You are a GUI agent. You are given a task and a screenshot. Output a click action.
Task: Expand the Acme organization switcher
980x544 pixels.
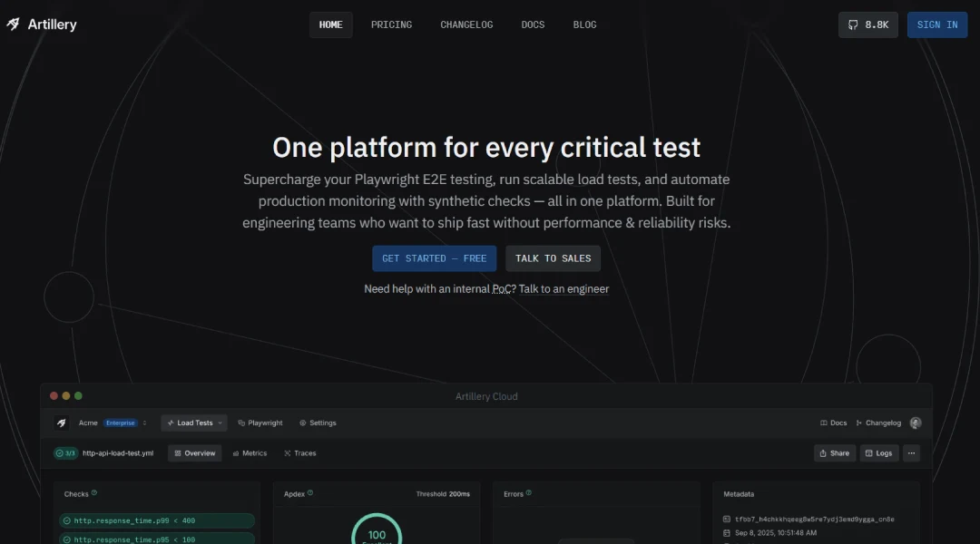(x=144, y=423)
